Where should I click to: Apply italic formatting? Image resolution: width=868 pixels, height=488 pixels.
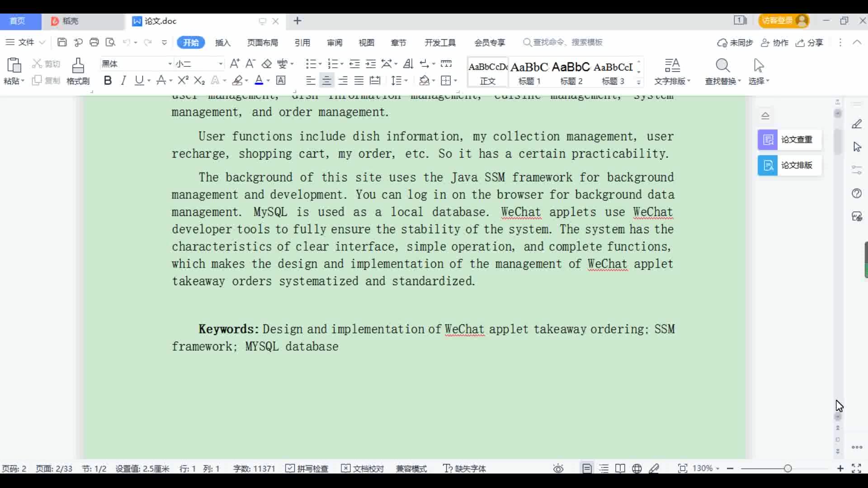[x=123, y=80]
